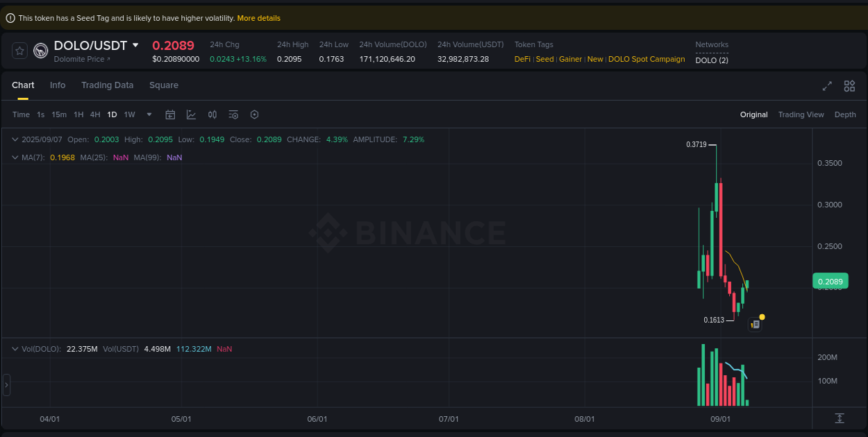Click the target crosshair icon beside the gear
868x437 pixels.
(x=254, y=114)
